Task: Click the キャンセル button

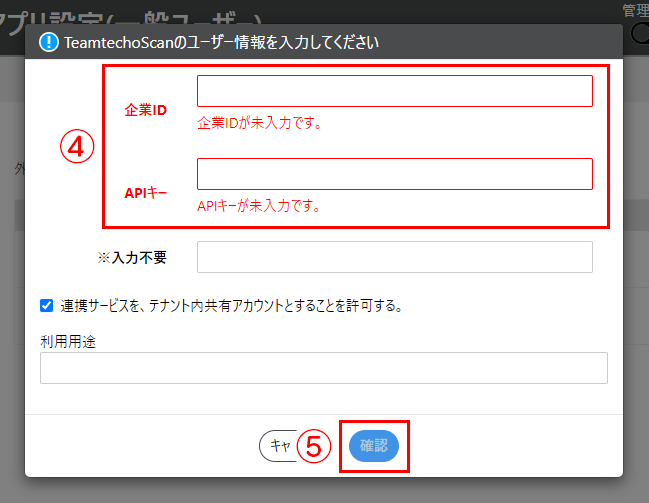Action: click(278, 446)
